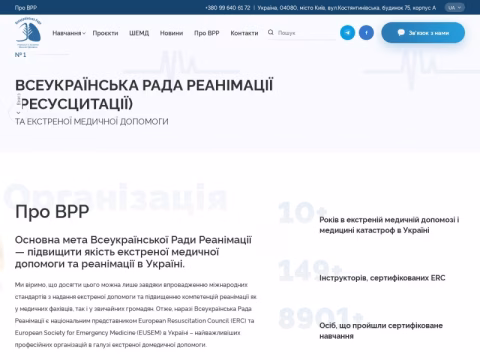480x360 pixels.
Task: Open the ШЕМД menu item
Action: pyautogui.click(x=139, y=33)
